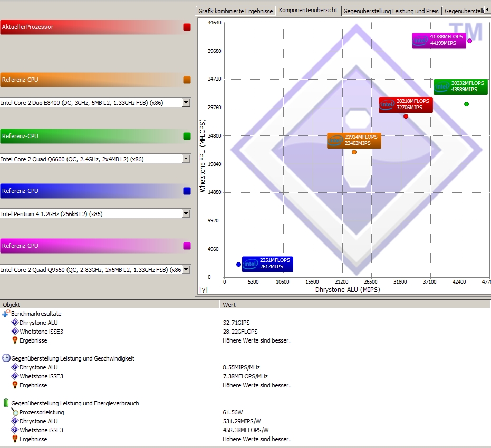Screen dimensions: 491x448
Task: Click the [y] axis toggle label
Action: [x=204, y=290]
